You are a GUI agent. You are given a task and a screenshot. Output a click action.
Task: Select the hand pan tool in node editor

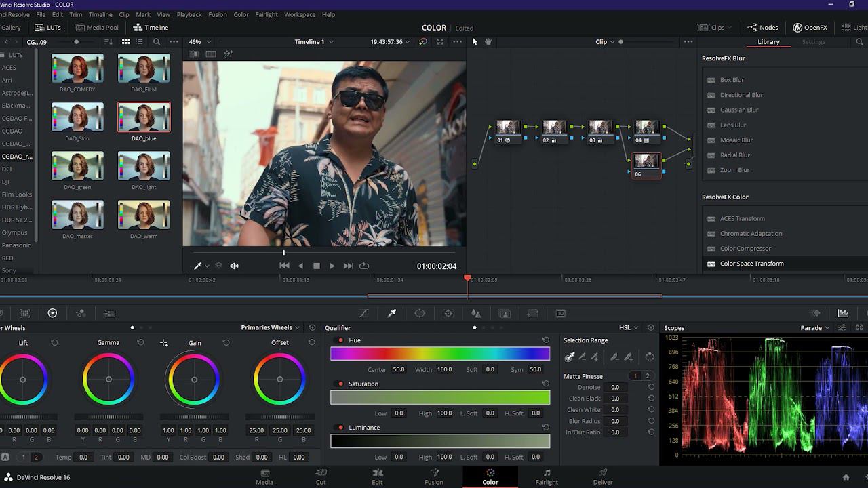coord(488,42)
